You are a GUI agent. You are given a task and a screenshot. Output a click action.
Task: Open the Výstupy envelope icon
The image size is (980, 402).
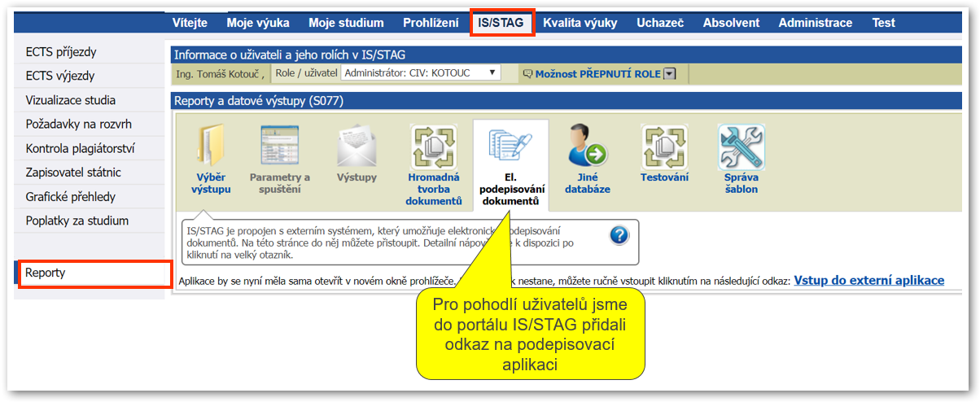[x=357, y=146]
